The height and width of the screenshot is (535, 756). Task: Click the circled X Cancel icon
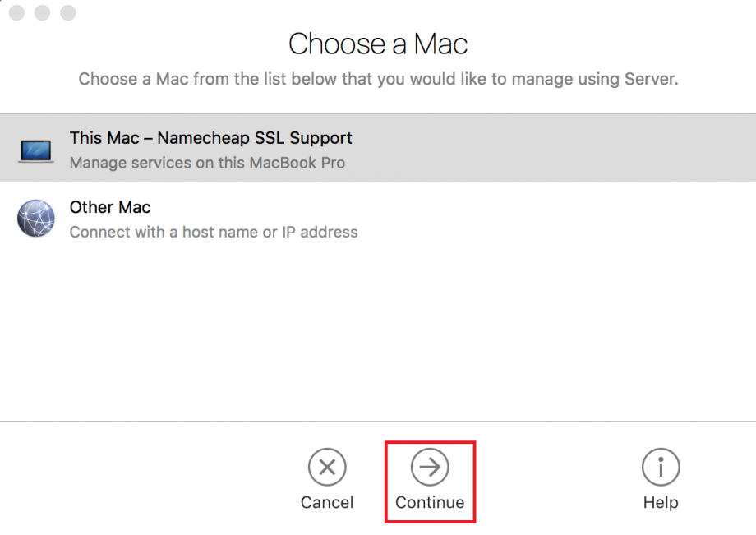point(326,467)
